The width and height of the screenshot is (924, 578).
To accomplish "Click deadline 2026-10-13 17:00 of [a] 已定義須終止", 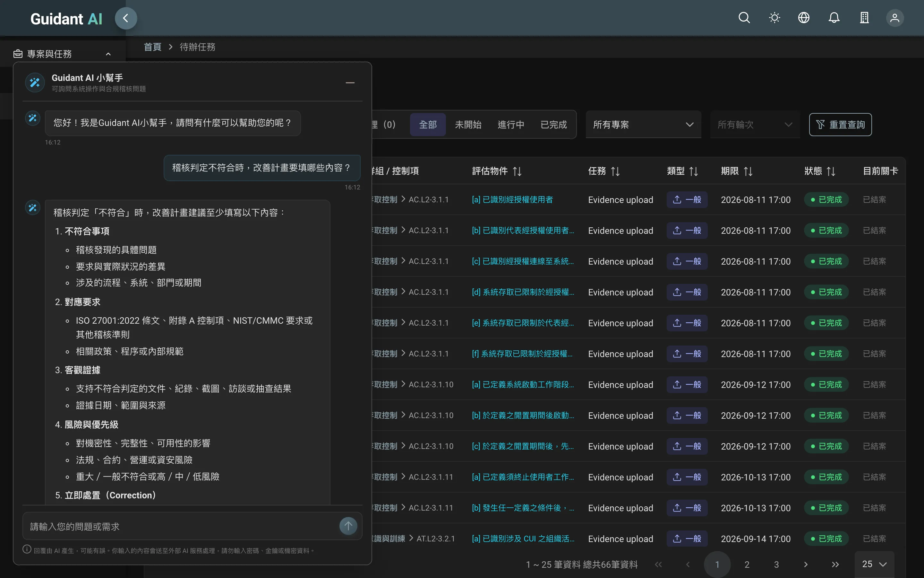I will point(756,477).
